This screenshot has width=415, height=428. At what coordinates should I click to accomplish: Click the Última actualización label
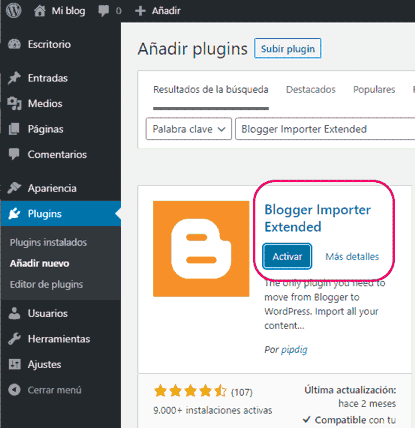[350, 390]
